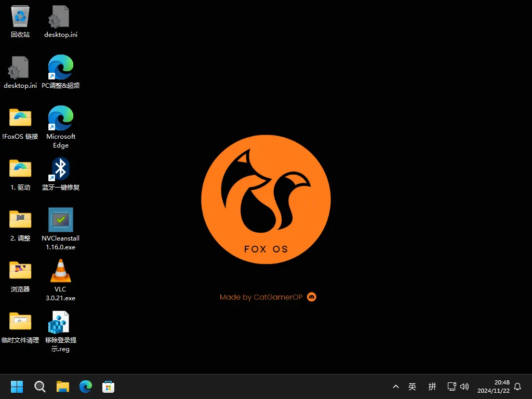Open the 临时文件清理 cleanup folder
This screenshot has height=399, width=532.
tap(20, 321)
